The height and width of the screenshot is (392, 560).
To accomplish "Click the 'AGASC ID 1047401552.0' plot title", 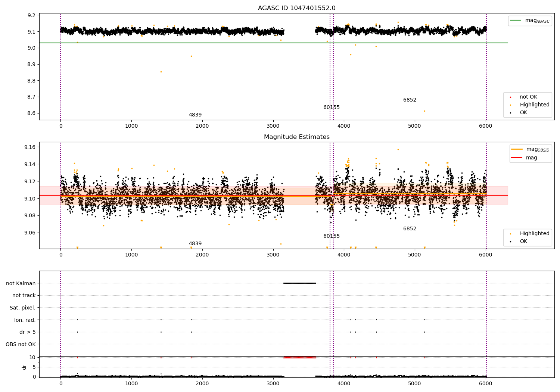I will (296, 8).
